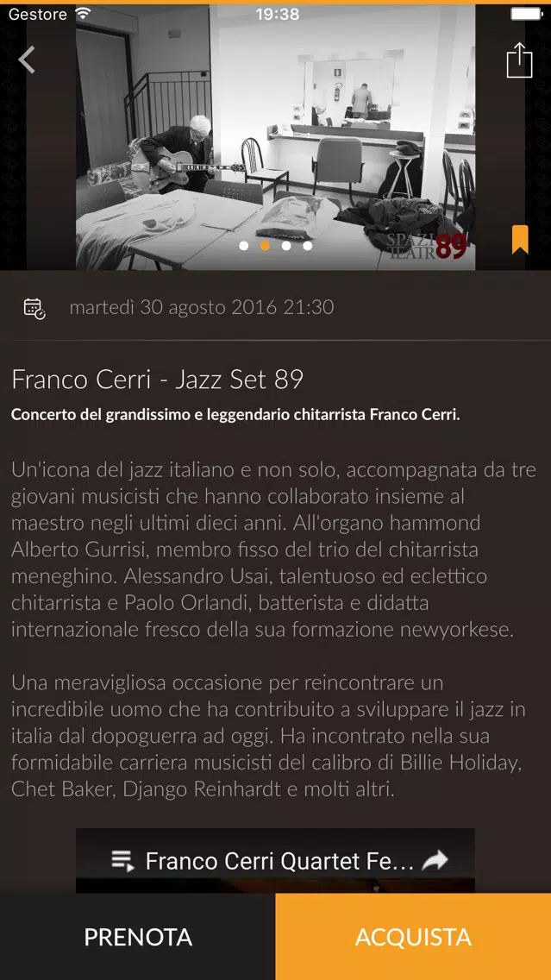Select the fourth image carousel dot
The height and width of the screenshot is (980, 551).
(307, 246)
